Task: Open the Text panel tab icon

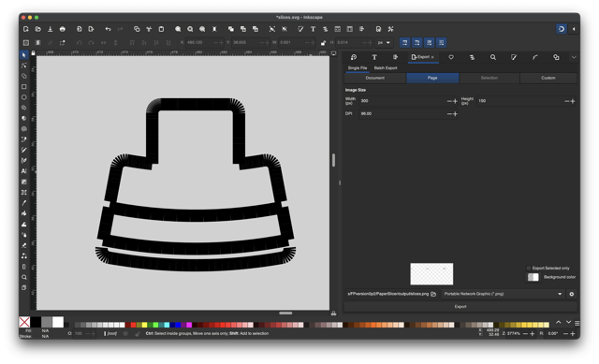Action: (374, 57)
